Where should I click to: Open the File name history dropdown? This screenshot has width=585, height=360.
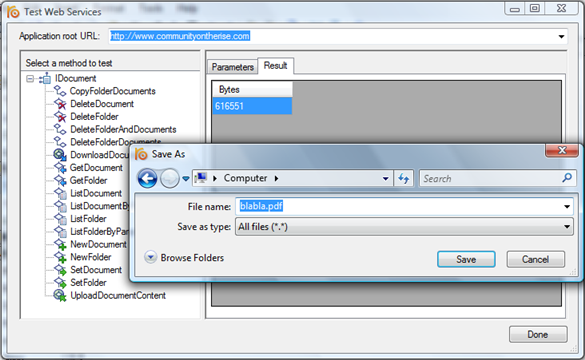click(567, 206)
